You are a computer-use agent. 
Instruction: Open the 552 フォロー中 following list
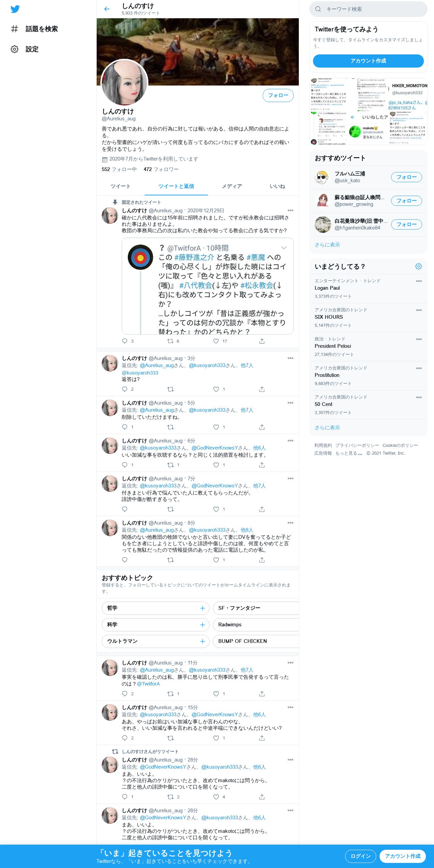119,169
